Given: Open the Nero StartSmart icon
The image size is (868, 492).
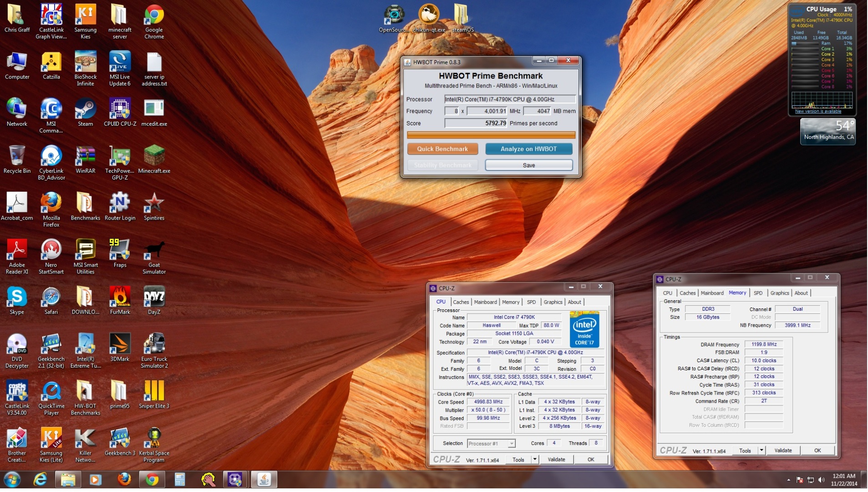Looking at the screenshot, I should pyautogui.click(x=51, y=257).
